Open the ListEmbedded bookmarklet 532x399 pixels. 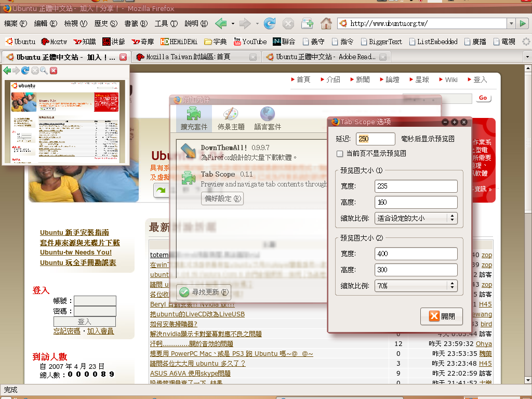pyautogui.click(x=433, y=42)
